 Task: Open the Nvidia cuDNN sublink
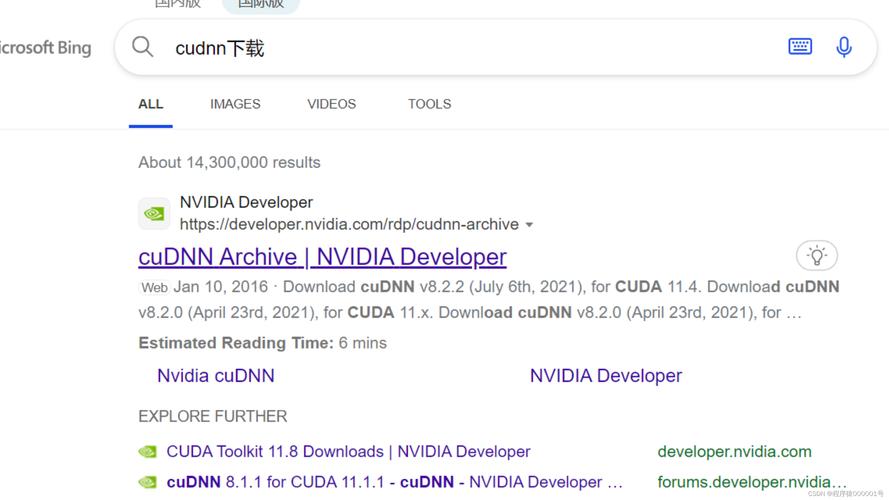click(x=215, y=376)
